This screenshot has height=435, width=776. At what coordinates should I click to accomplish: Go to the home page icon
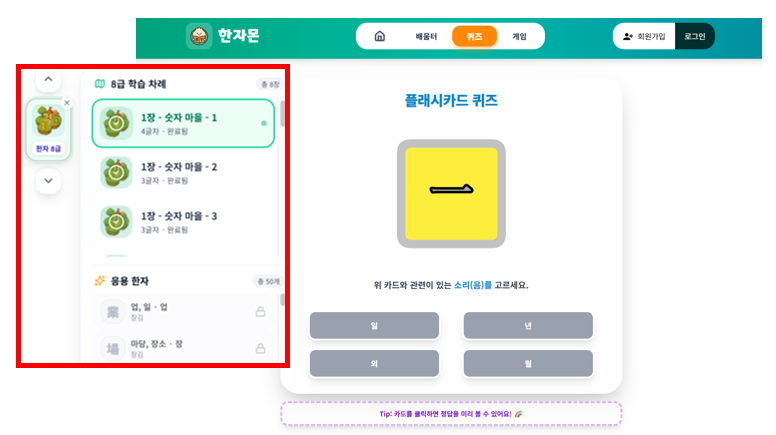coord(379,36)
